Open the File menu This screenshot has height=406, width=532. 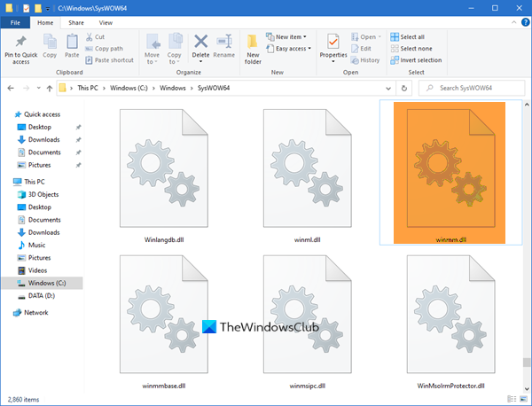(x=15, y=21)
